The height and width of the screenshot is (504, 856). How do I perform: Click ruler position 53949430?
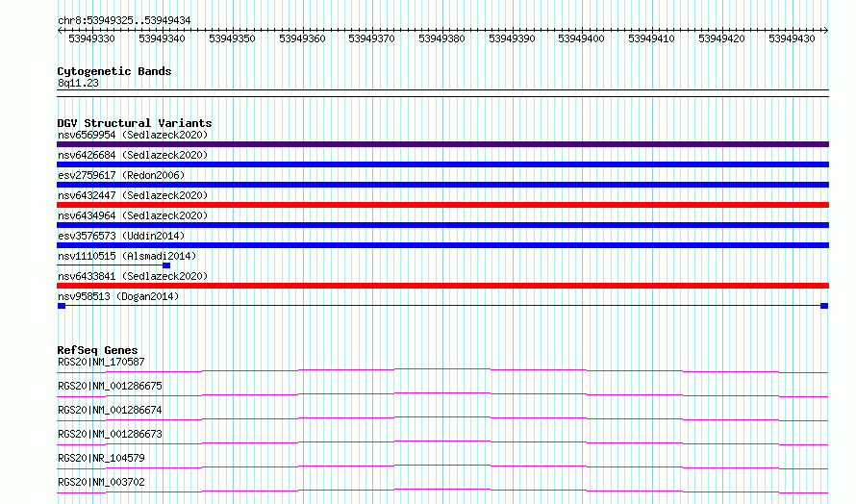pos(792,38)
